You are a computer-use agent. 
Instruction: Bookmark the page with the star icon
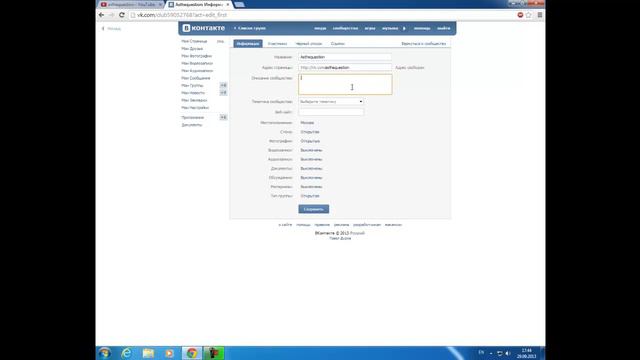(x=529, y=15)
